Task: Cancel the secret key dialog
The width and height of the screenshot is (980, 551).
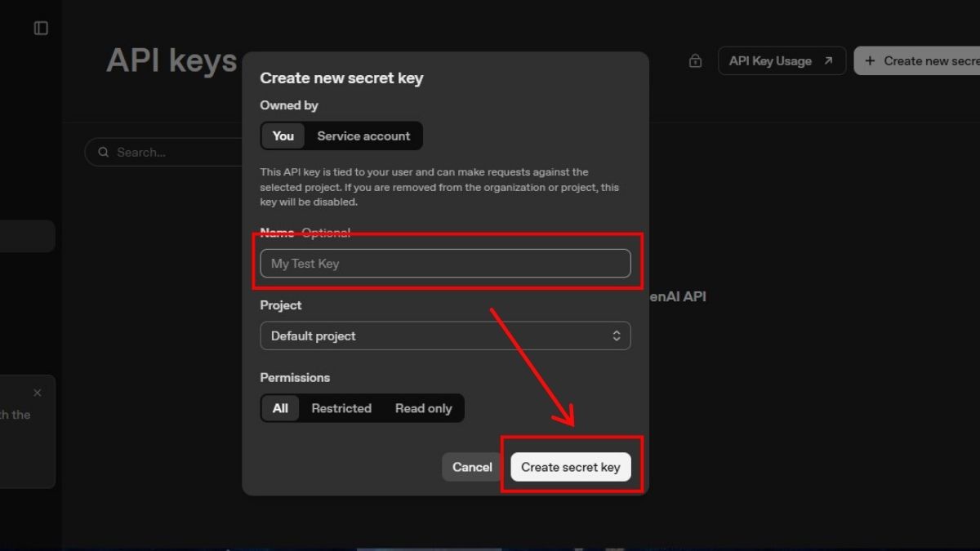Action: coord(472,467)
